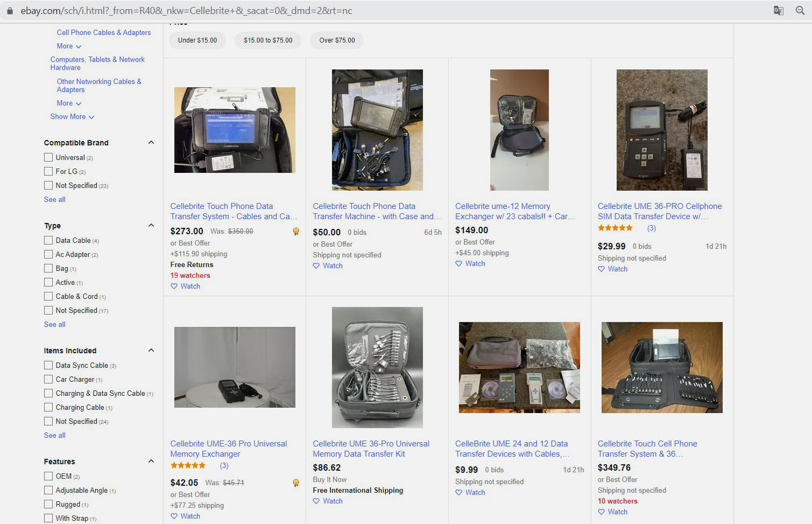Open Cellebrite UME-36 Pro Universal Memory Exchanger listing
The image size is (812, 524).
(229, 449)
